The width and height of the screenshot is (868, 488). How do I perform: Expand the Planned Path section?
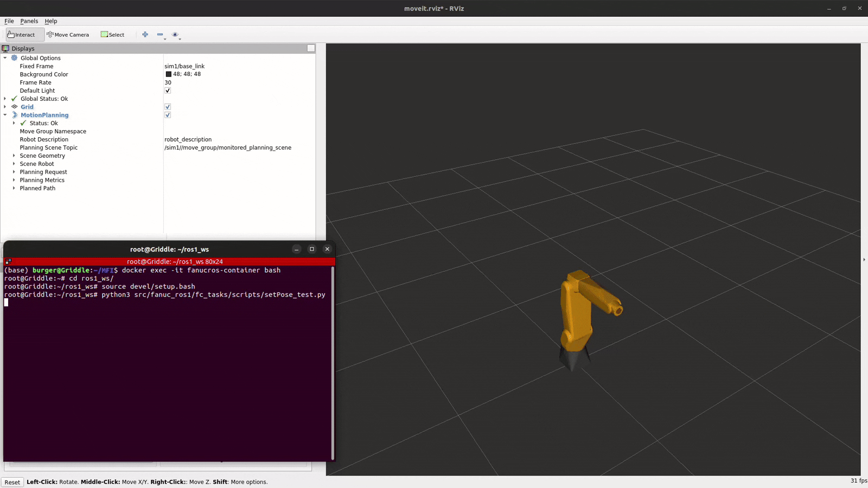pyautogui.click(x=14, y=188)
